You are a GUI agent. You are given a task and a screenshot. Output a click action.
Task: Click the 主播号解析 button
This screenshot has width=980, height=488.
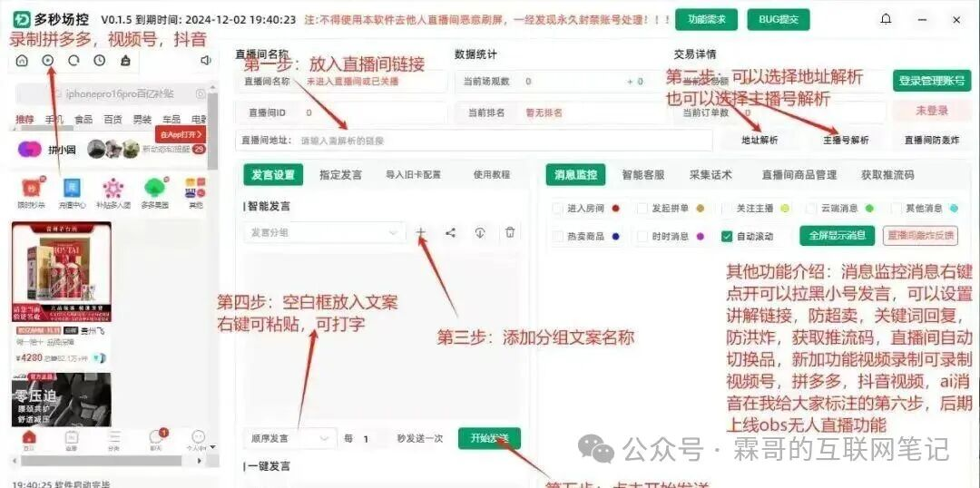846,141
